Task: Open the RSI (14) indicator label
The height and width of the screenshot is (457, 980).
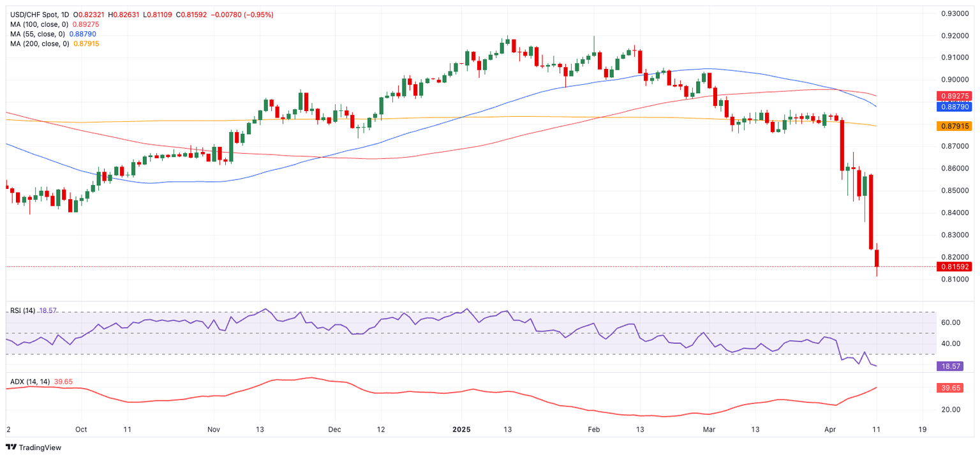Action: click(22, 310)
